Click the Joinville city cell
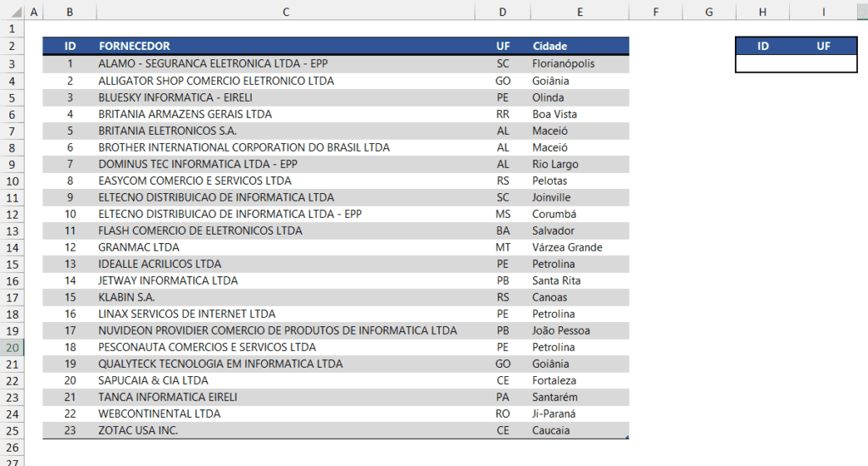 click(x=580, y=197)
